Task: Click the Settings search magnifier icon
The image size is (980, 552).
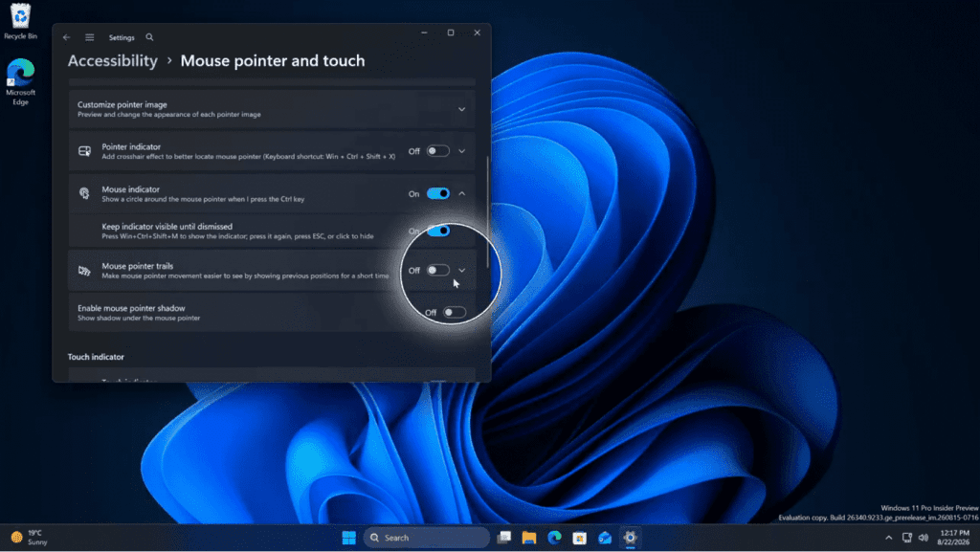Action: point(149,37)
